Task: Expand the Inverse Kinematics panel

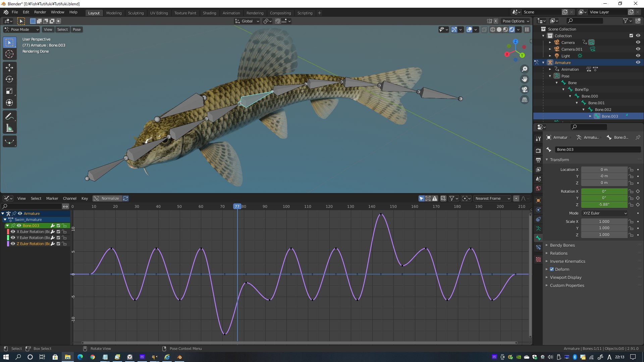Action: click(x=567, y=261)
